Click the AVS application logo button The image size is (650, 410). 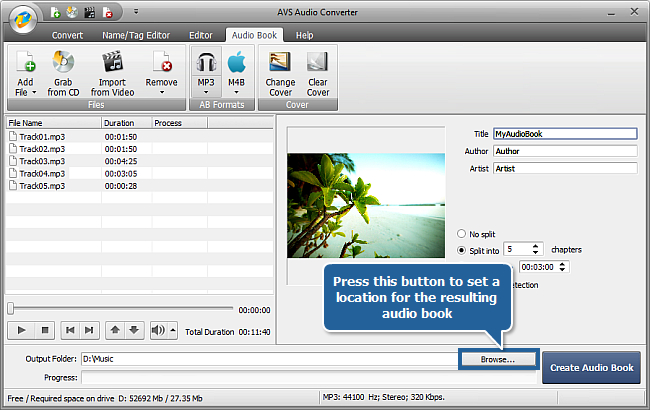[23, 19]
